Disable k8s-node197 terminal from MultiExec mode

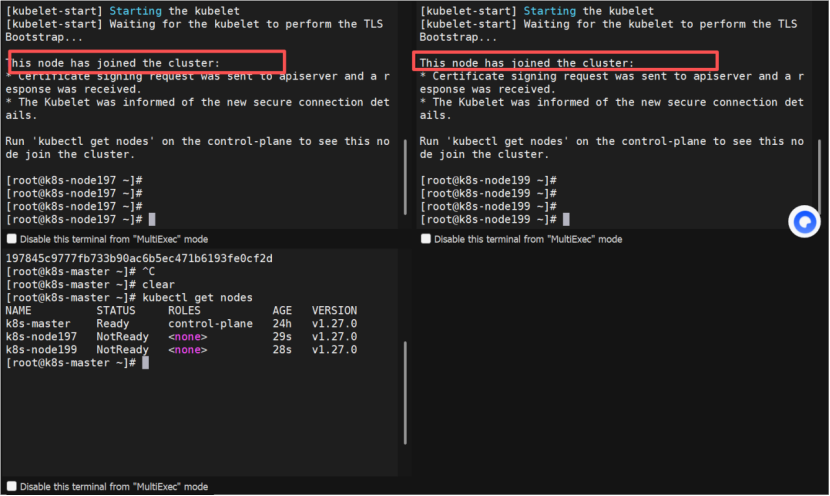tap(12, 239)
